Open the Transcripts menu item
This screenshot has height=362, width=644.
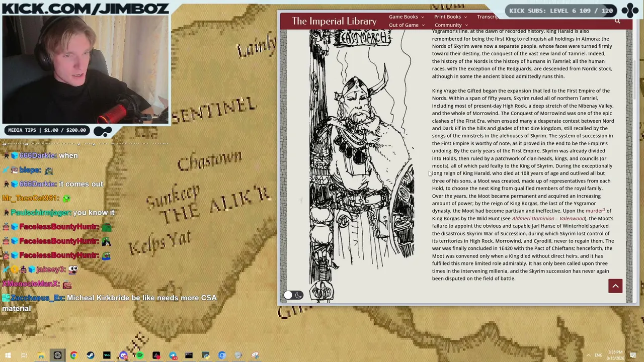(488, 17)
